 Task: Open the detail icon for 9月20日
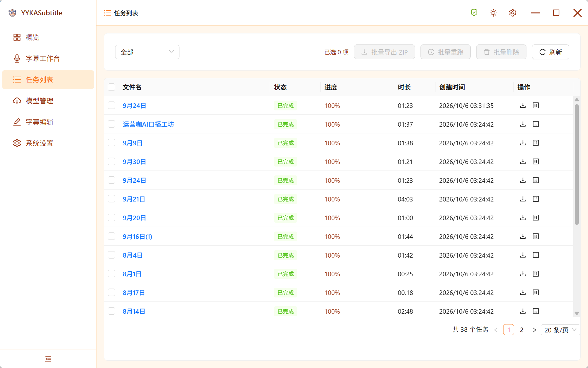[x=536, y=218]
